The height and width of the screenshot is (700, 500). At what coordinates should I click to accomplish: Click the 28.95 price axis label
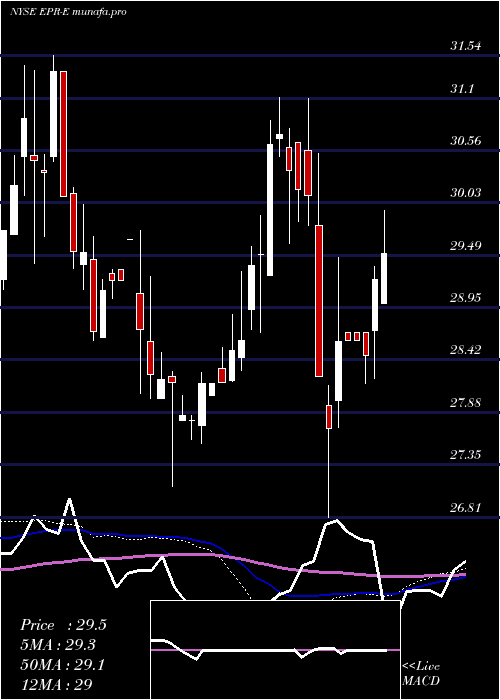click(466, 297)
